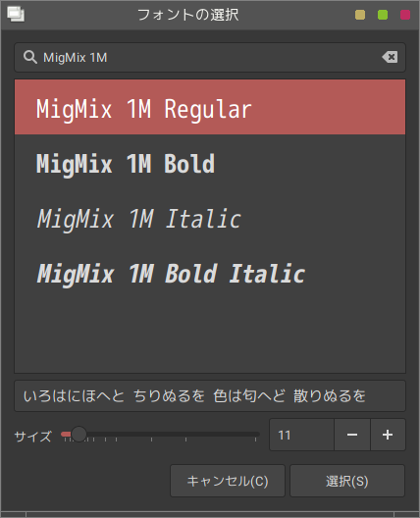Click the green maximize window button
This screenshot has width=420, height=518.
pos(383,15)
